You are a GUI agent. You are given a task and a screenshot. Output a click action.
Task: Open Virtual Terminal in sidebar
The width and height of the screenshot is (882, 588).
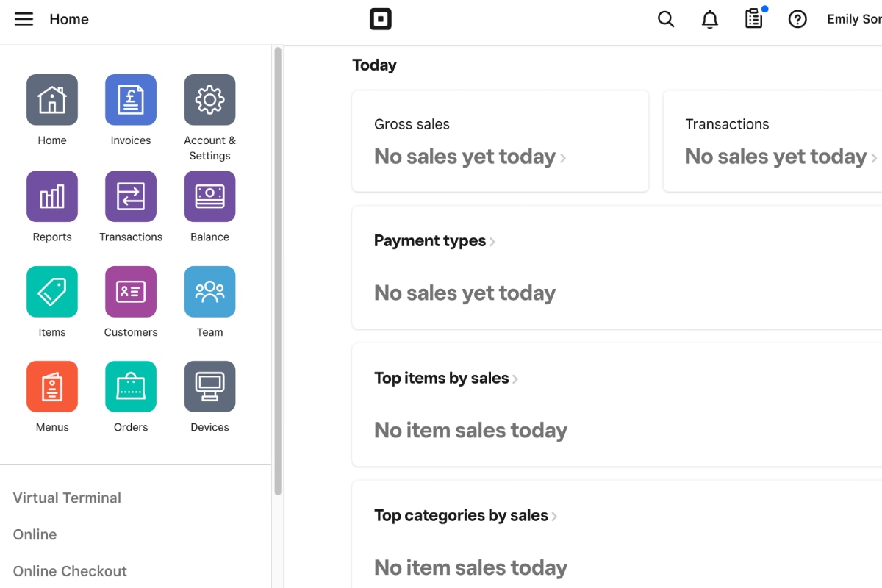tap(67, 498)
